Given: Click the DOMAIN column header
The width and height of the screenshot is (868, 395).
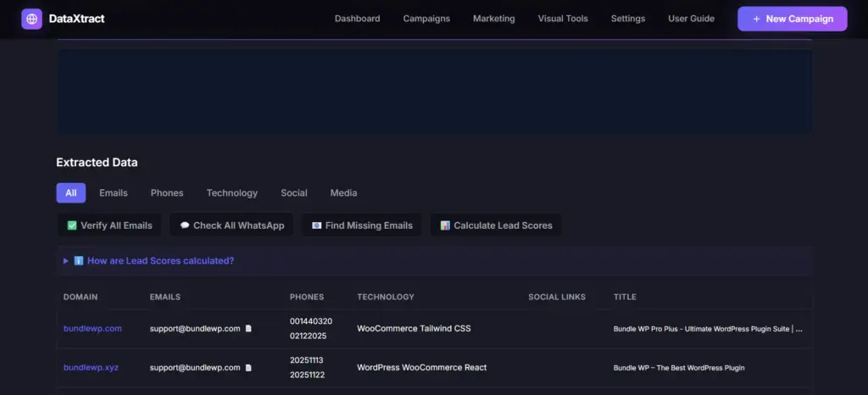Looking at the screenshot, I should pyautogui.click(x=81, y=297).
